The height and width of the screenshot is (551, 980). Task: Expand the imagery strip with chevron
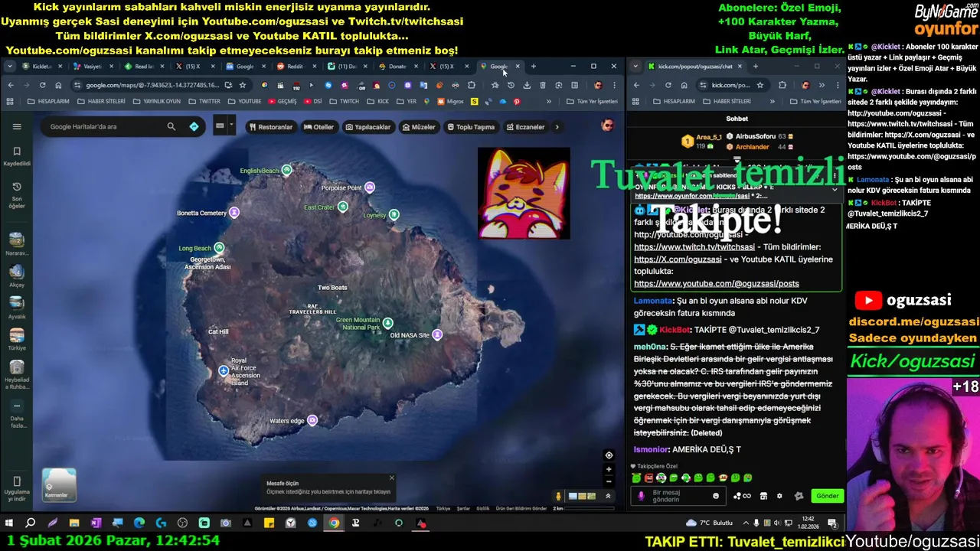(x=608, y=496)
